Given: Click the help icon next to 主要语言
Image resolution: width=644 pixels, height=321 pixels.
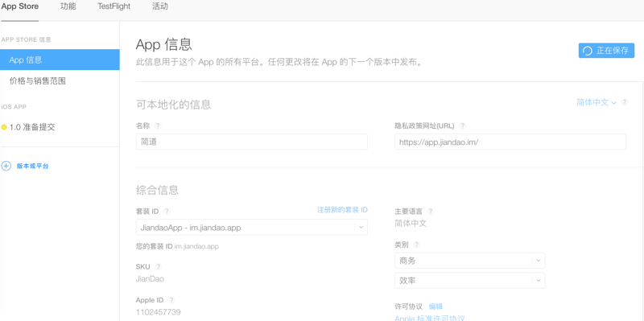Looking at the screenshot, I should click(431, 212).
